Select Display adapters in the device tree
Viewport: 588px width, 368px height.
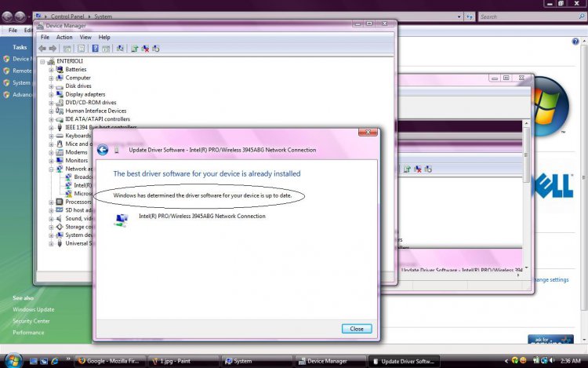point(85,94)
